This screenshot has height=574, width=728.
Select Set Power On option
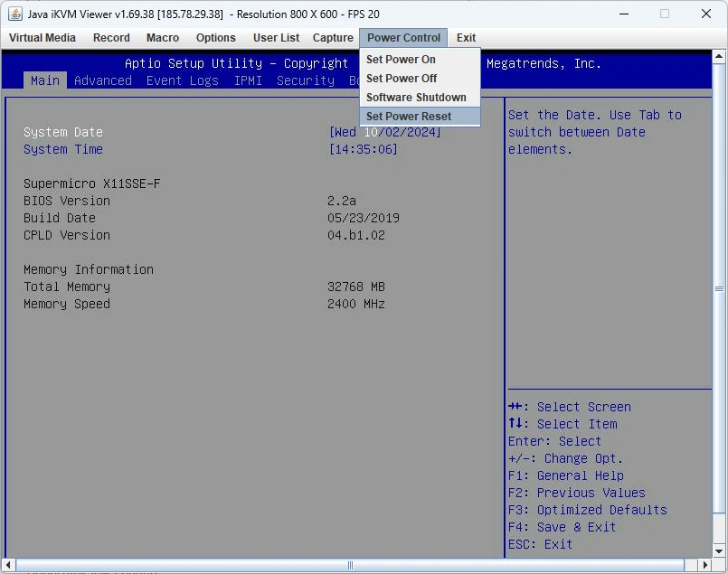point(401,60)
